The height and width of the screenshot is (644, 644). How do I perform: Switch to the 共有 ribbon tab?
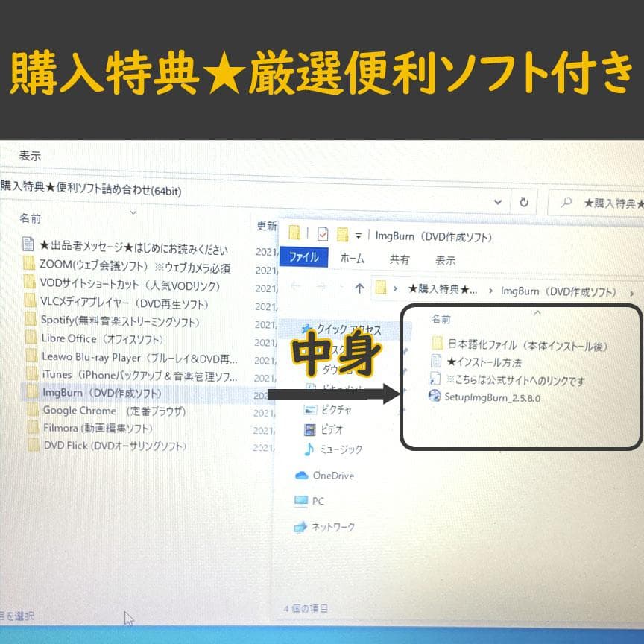[400, 257]
